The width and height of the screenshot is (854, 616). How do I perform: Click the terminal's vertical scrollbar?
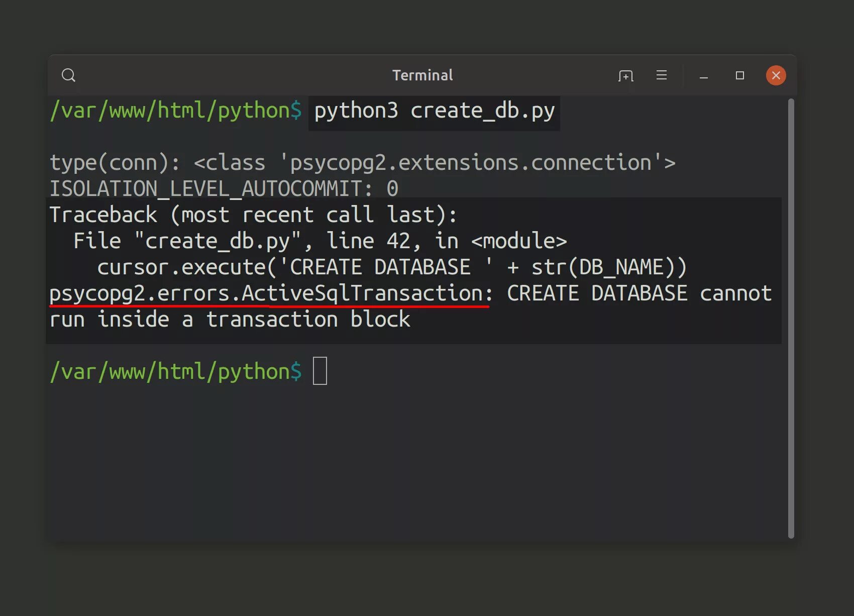point(791,318)
